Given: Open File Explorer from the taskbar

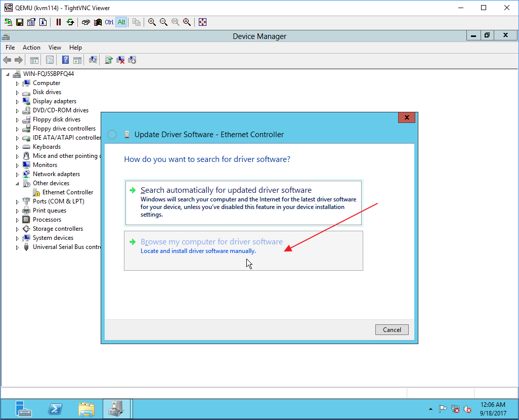Looking at the screenshot, I should click(87, 409).
